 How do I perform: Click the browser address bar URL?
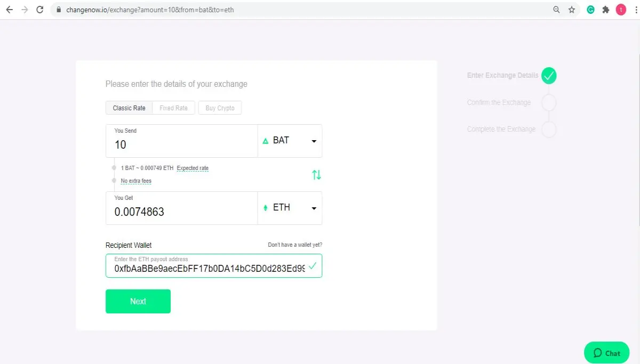pyautogui.click(x=150, y=10)
